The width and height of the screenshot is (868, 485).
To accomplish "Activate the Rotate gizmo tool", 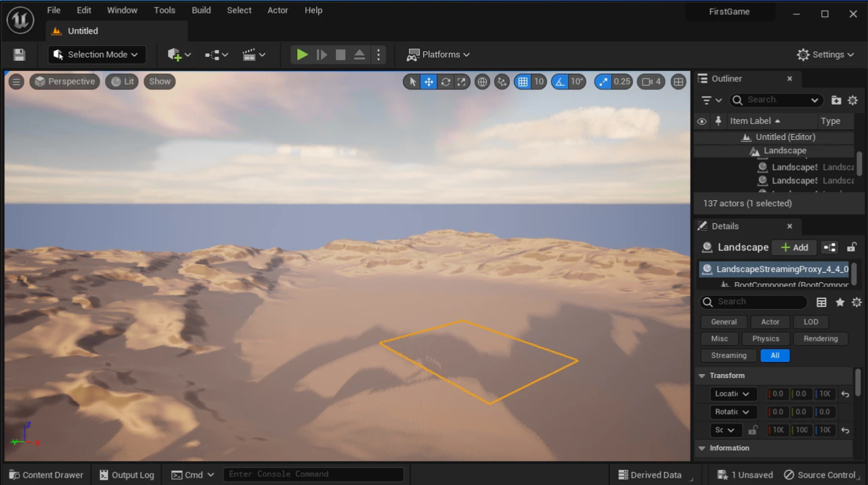I will 446,82.
